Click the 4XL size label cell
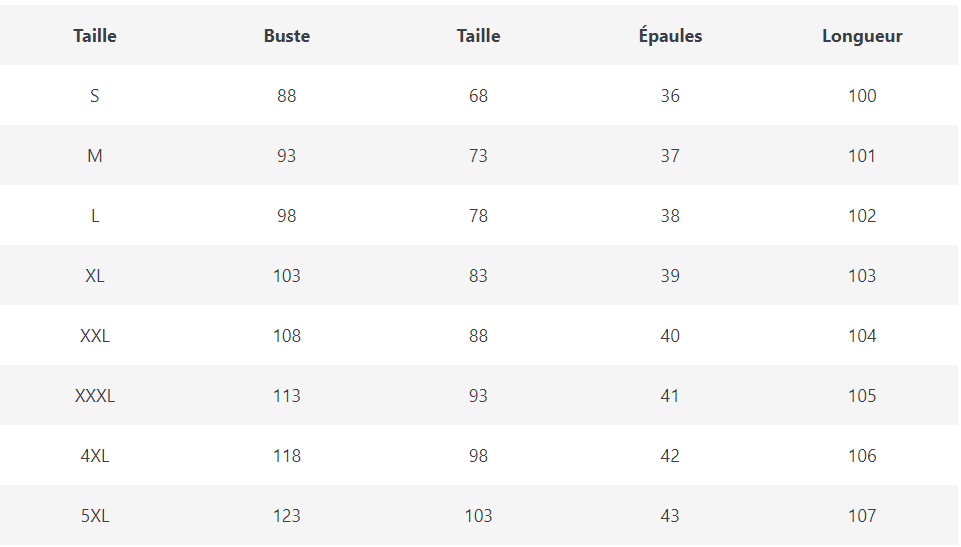This screenshot has height=547, width=961. tap(95, 456)
